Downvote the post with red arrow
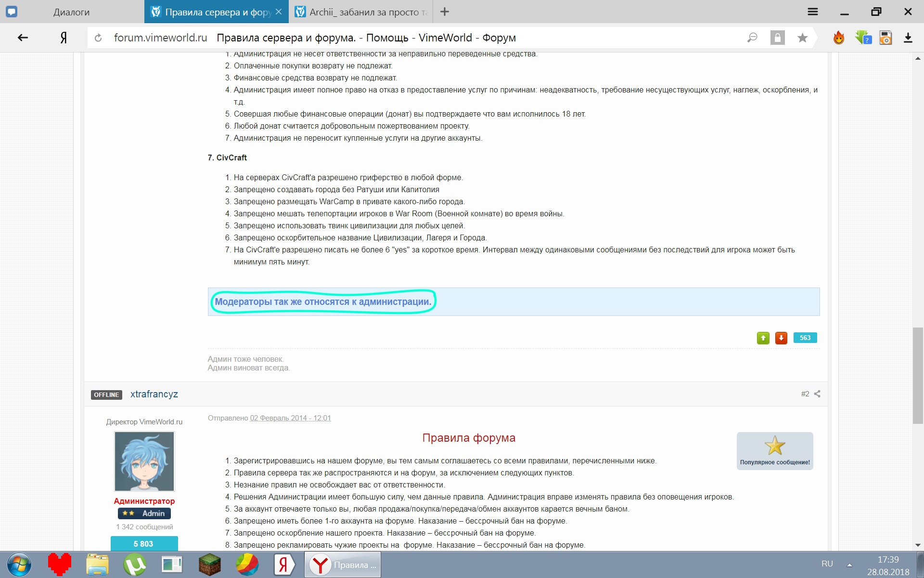Viewport: 924px width, 578px height. point(781,338)
